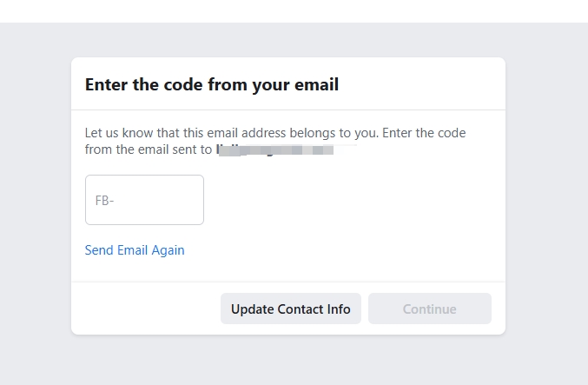Click the Continue button
The height and width of the screenshot is (385, 588).
tap(429, 309)
